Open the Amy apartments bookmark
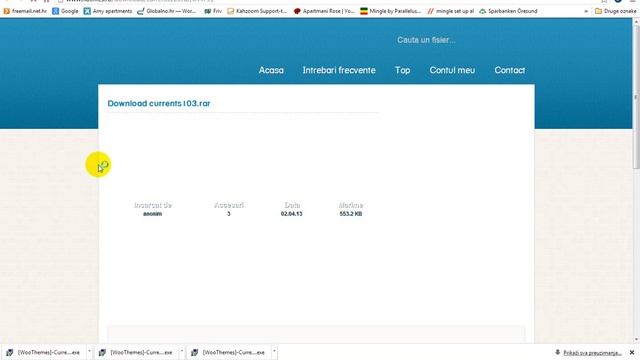 (108, 11)
